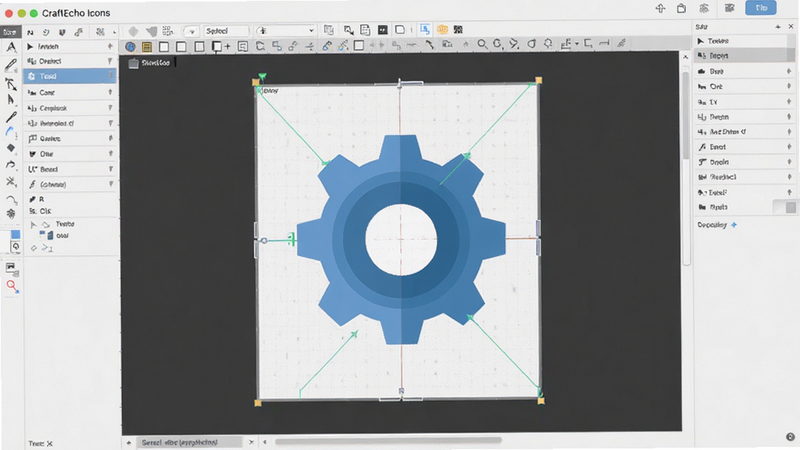800x450 pixels.
Task: Close the right side panel with X
Action: click(x=791, y=27)
